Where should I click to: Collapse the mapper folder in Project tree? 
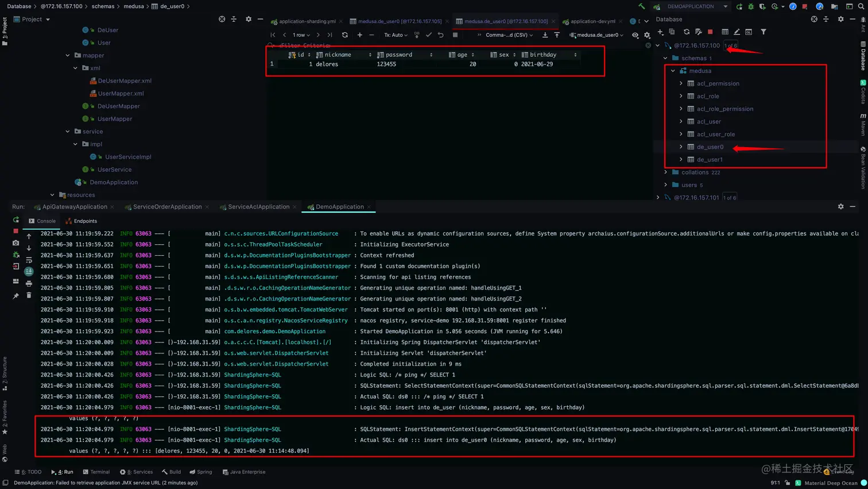tap(68, 55)
